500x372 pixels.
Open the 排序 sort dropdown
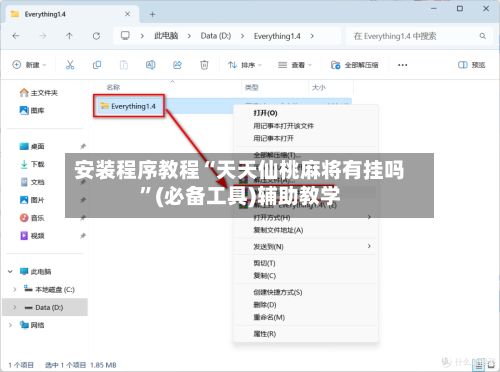click(245, 65)
